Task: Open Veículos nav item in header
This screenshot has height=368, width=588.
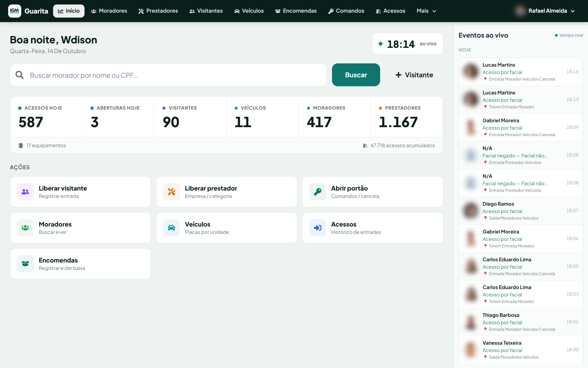Action: [x=249, y=11]
